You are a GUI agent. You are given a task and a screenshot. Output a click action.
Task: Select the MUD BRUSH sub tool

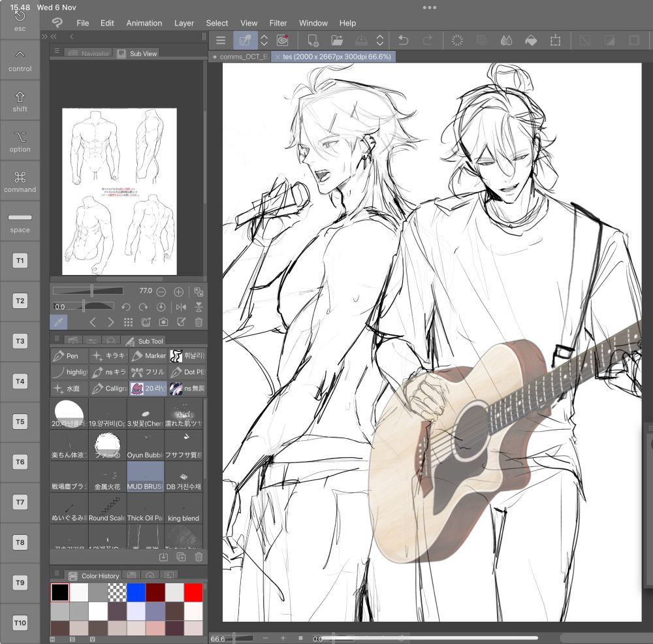coord(146,477)
